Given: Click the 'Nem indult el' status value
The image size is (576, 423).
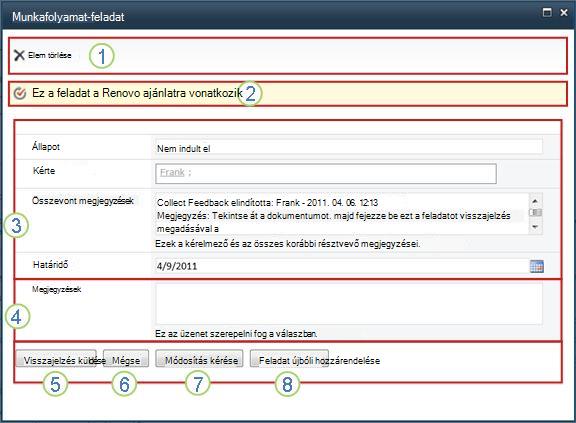Looking at the screenshot, I should click(x=183, y=149).
